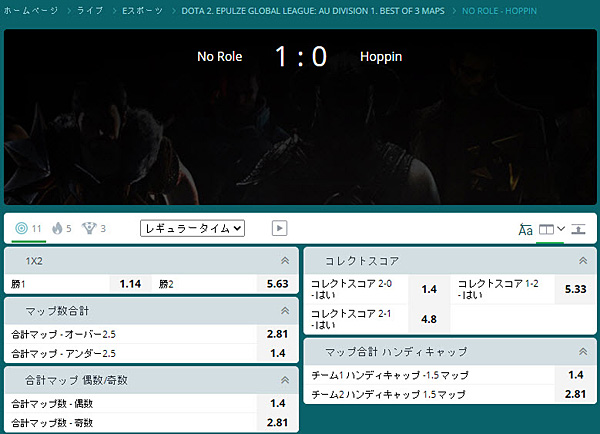Select 合計マップ数 偶数 odds 1.4
This screenshot has width=600, height=434.
(277, 403)
